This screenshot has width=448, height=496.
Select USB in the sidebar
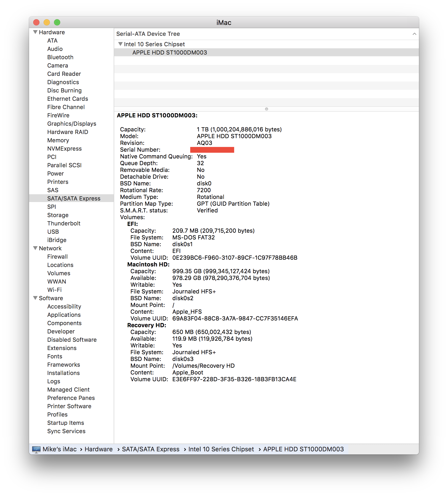coord(53,232)
